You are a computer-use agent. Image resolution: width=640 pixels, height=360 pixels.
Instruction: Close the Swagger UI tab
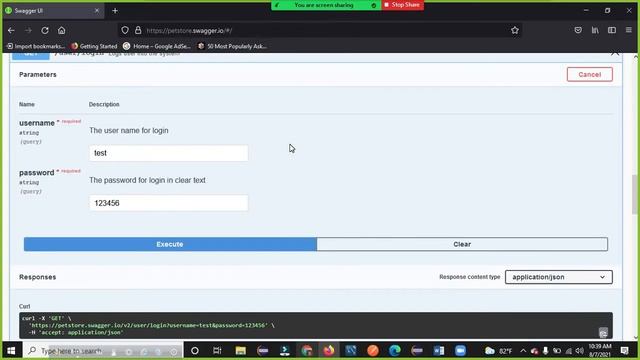[97, 11]
